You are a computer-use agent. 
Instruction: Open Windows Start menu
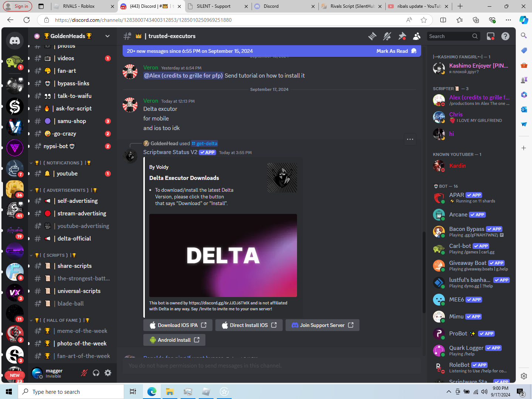(9, 392)
